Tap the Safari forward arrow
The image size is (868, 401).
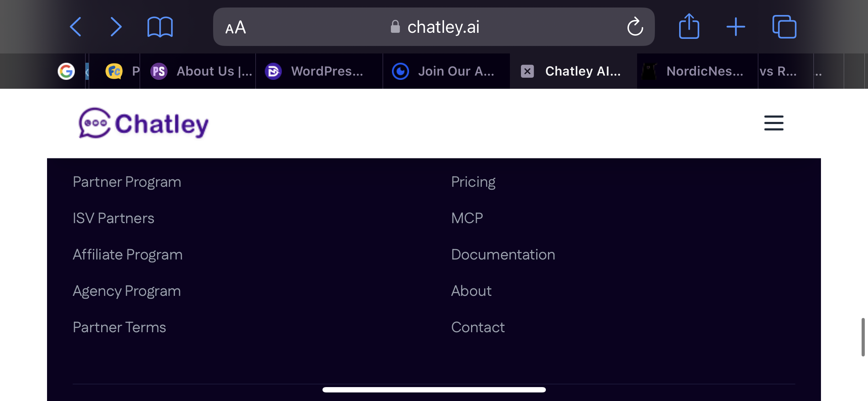116,27
